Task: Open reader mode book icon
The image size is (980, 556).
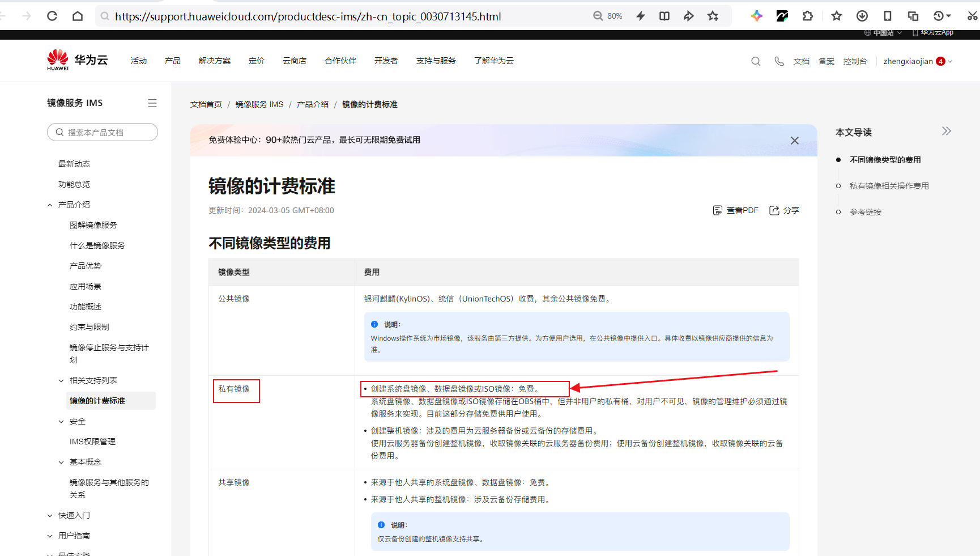Action: pos(664,16)
